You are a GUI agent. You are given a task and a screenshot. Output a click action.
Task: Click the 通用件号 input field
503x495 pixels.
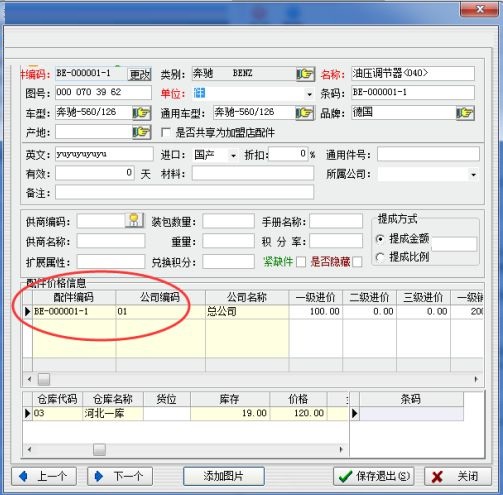click(428, 154)
